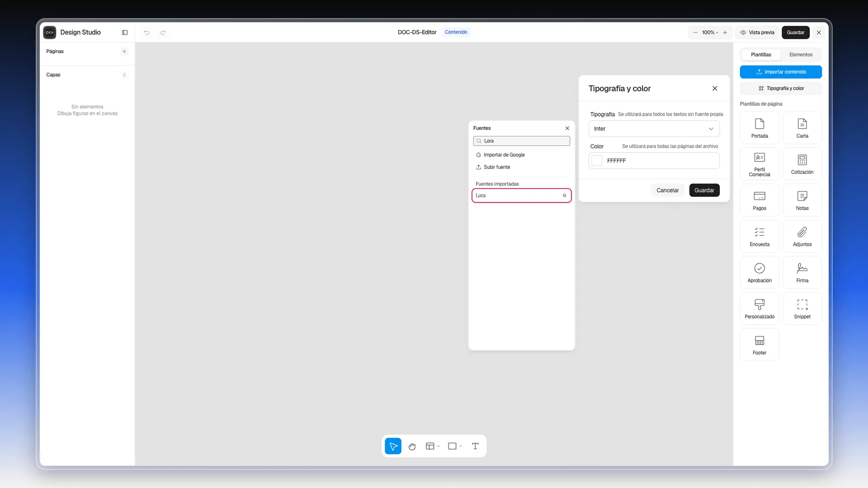Click Subir fuente option
This screenshot has height=488, width=868.
point(521,167)
